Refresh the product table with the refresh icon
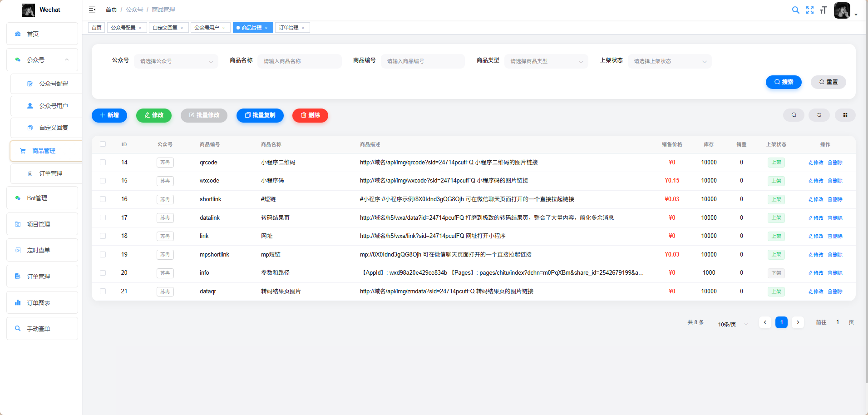The width and height of the screenshot is (868, 415). 819,115
